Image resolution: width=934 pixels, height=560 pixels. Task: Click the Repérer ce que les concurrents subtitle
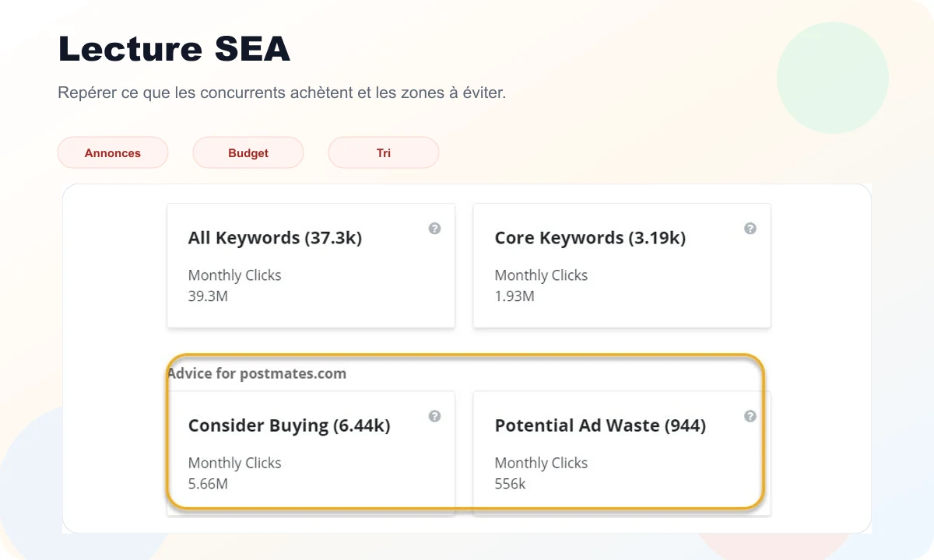pyautogui.click(x=282, y=93)
